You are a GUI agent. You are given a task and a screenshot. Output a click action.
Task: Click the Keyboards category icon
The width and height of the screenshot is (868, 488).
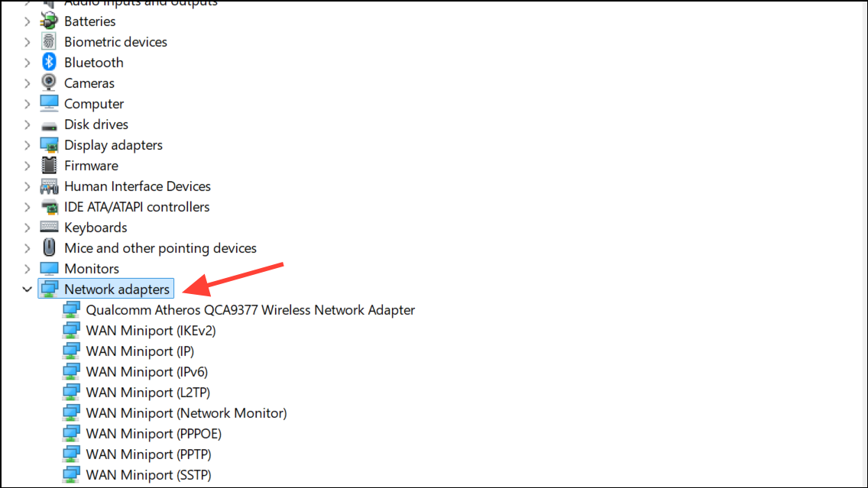49,227
